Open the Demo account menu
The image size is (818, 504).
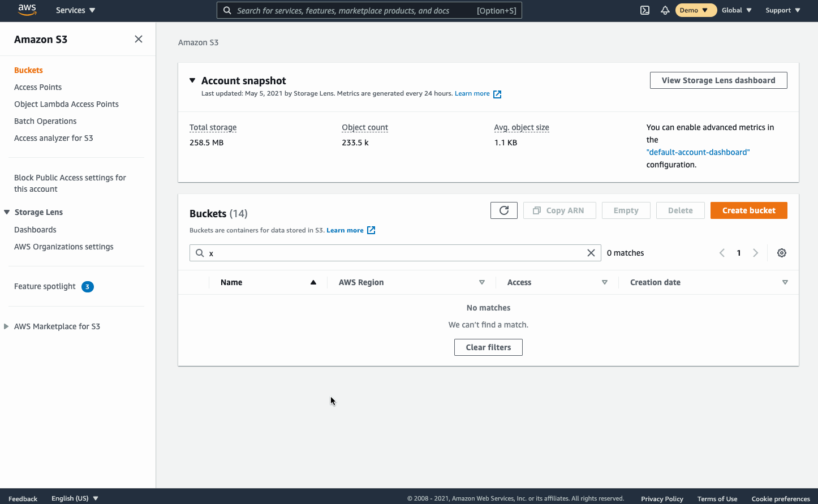coord(695,10)
